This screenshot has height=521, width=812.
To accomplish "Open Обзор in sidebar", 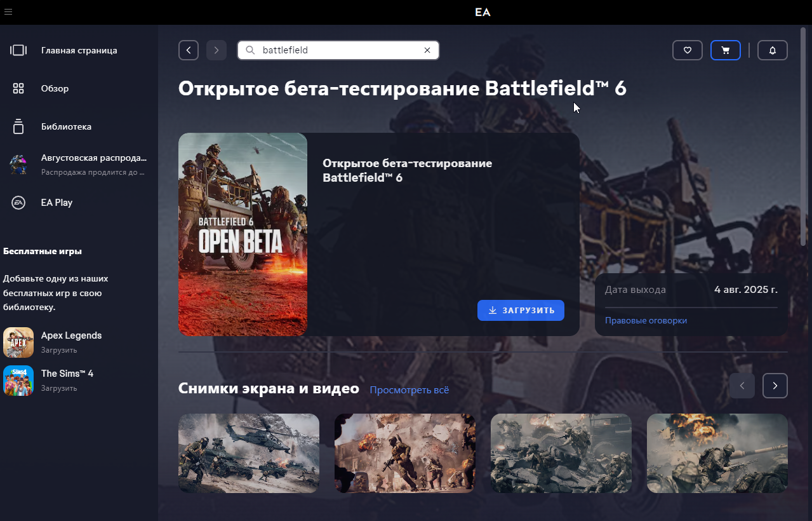I will (55, 88).
